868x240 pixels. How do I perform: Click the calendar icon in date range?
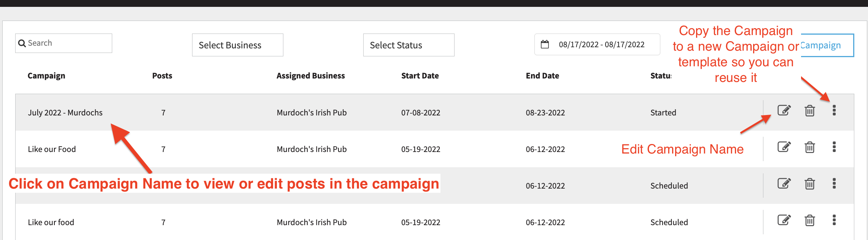[545, 44]
